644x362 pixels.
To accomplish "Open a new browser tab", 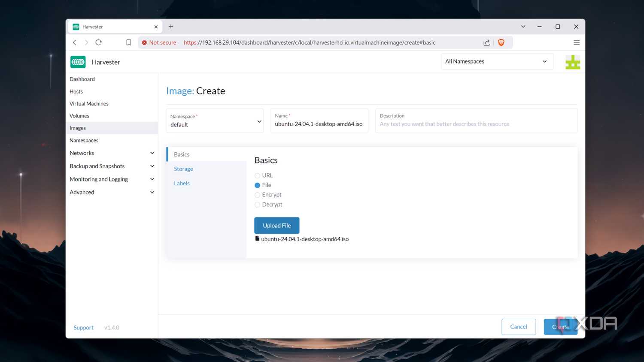I will pyautogui.click(x=171, y=27).
